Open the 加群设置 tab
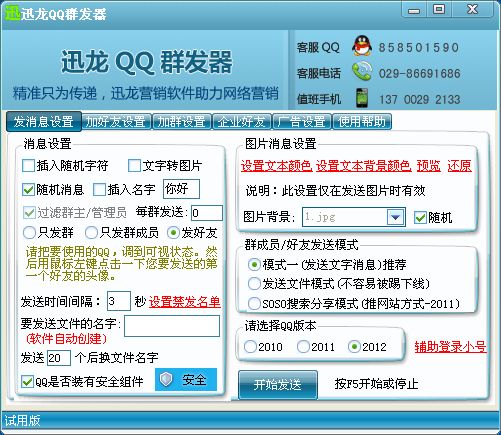This screenshot has width=501, height=435. 182,122
